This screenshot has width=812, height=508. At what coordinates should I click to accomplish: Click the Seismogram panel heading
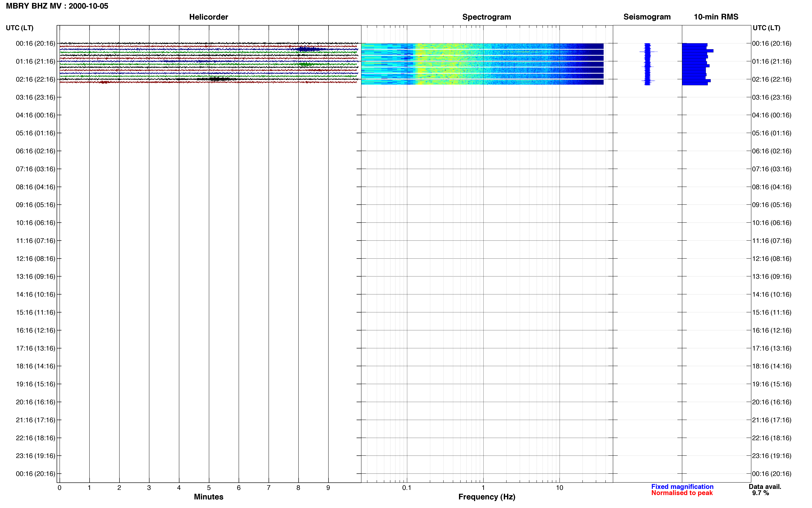[x=647, y=17]
